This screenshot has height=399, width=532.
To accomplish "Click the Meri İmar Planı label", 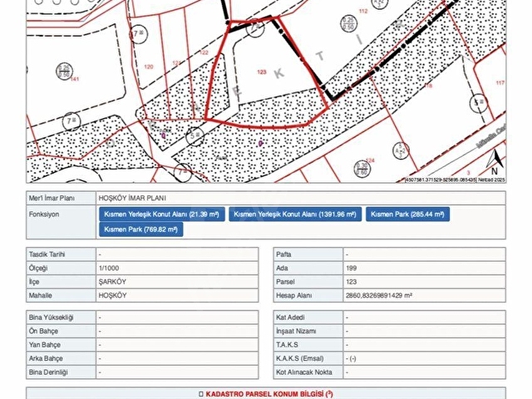I will (52, 198).
